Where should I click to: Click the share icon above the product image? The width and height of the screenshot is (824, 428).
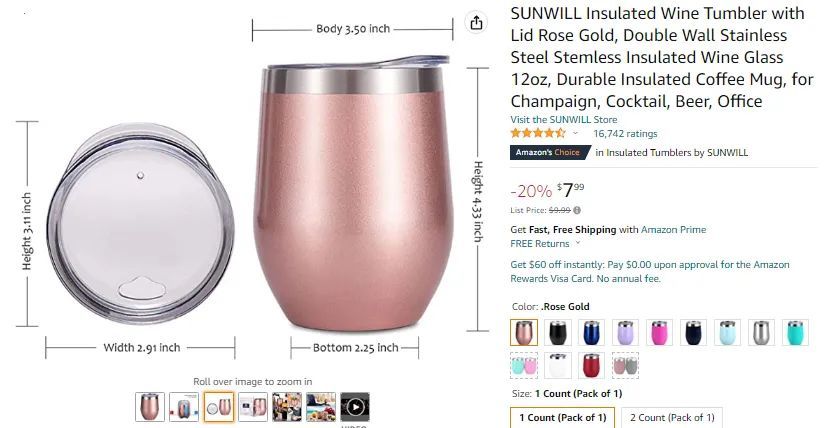[x=476, y=23]
